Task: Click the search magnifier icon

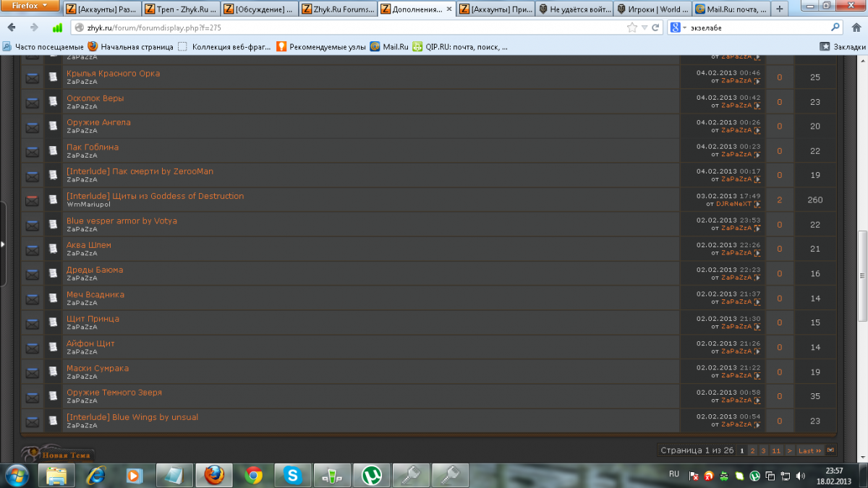Action: pos(835,27)
